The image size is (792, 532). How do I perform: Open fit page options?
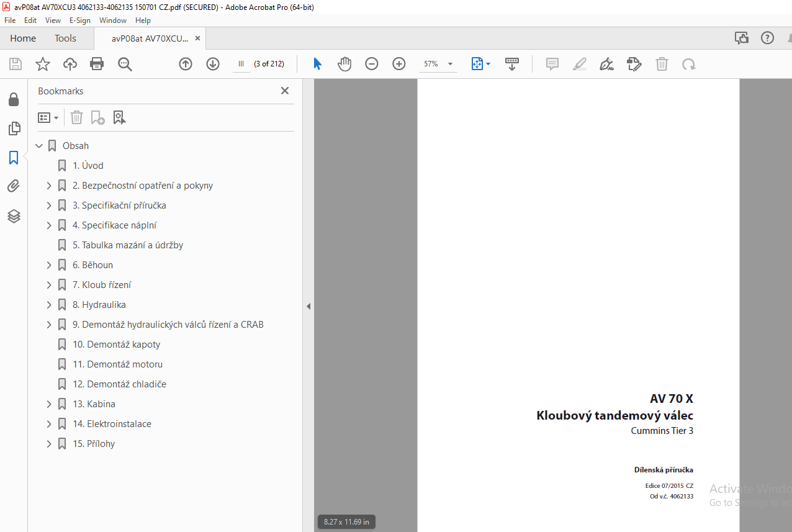pyautogui.click(x=480, y=64)
